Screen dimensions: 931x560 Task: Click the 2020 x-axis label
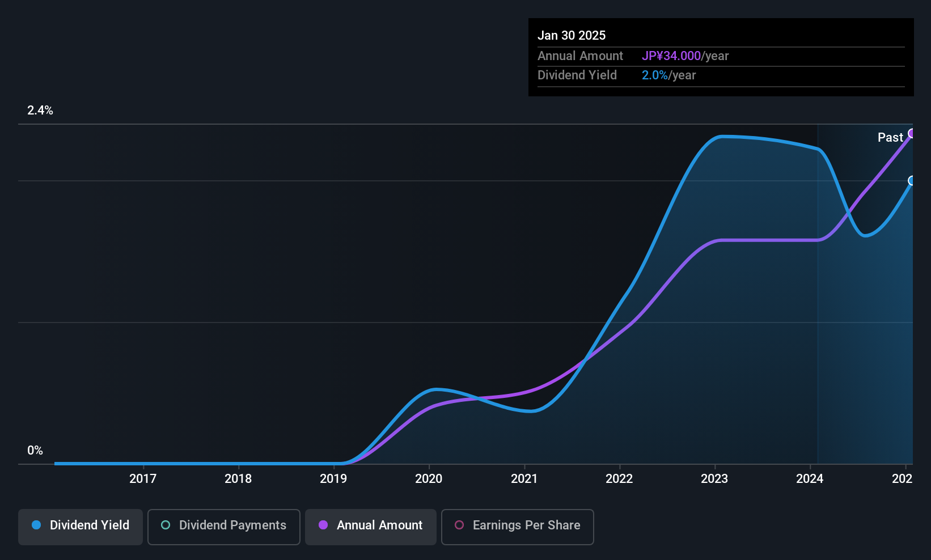point(429,478)
